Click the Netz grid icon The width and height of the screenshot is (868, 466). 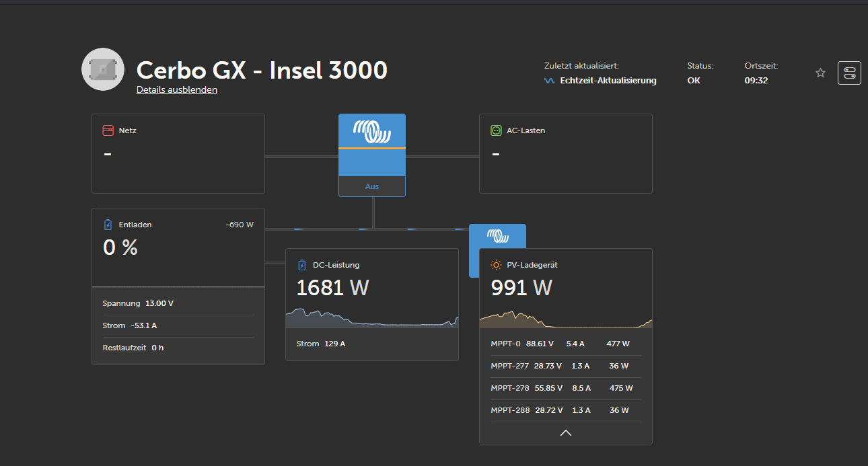108,130
